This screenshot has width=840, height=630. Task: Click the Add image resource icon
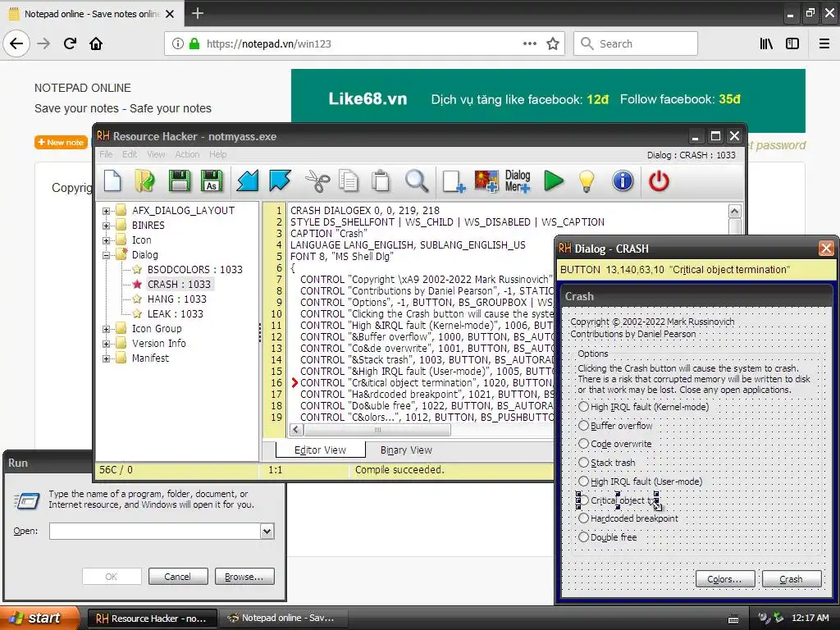[x=486, y=181]
